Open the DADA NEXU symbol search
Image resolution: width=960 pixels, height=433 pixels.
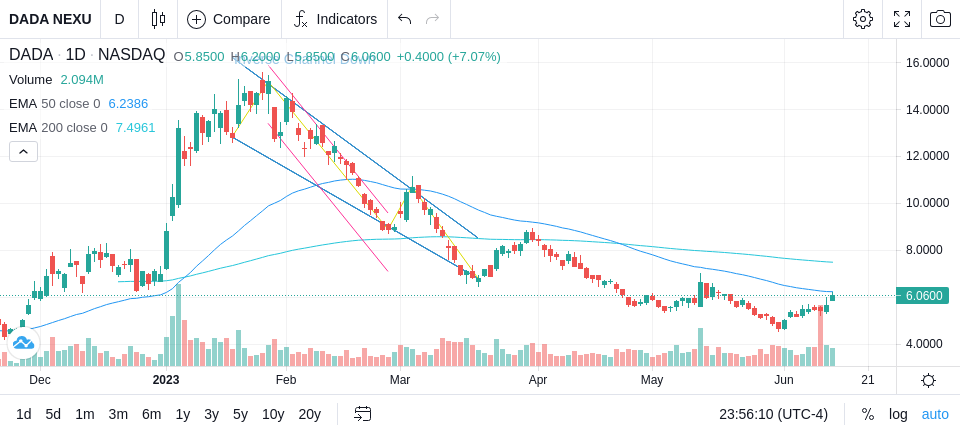pos(50,19)
